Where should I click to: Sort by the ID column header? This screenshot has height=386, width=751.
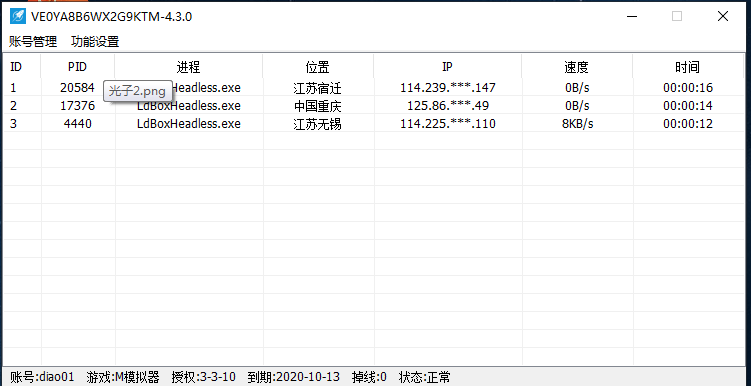pyautogui.click(x=16, y=67)
